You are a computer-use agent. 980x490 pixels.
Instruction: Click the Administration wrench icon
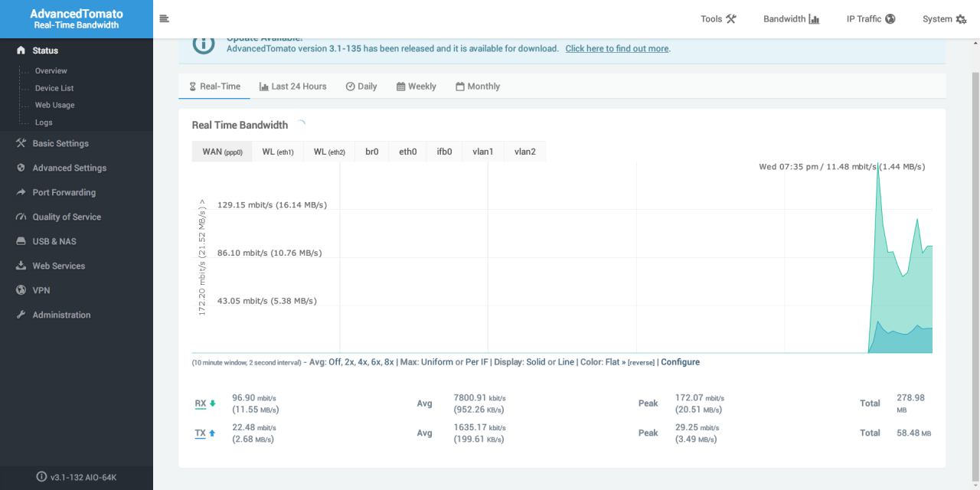click(x=21, y=315)
